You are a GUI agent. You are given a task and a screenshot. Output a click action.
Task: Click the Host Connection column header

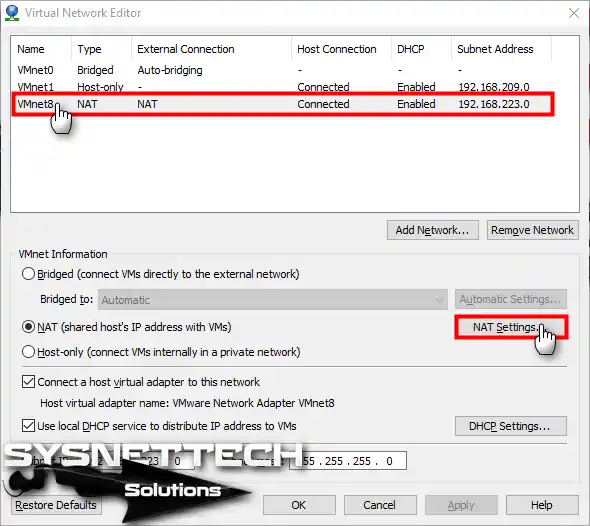(x=341, y=49)
